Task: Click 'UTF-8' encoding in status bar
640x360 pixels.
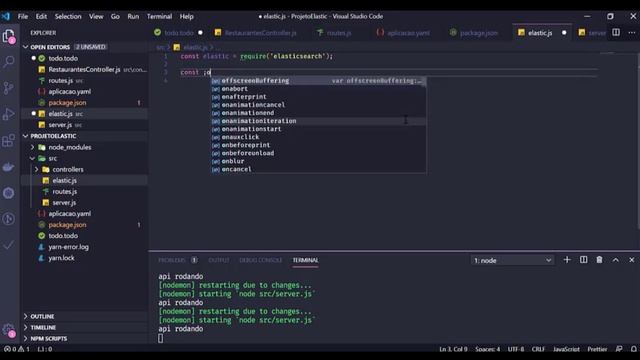Action: point(516,349)
